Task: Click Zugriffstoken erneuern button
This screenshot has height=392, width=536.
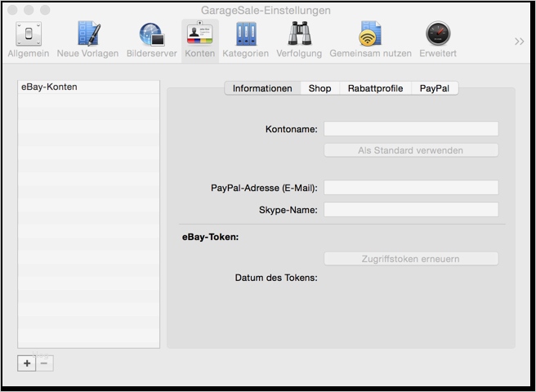Action: pyautogui.click(x=411, y=259)
